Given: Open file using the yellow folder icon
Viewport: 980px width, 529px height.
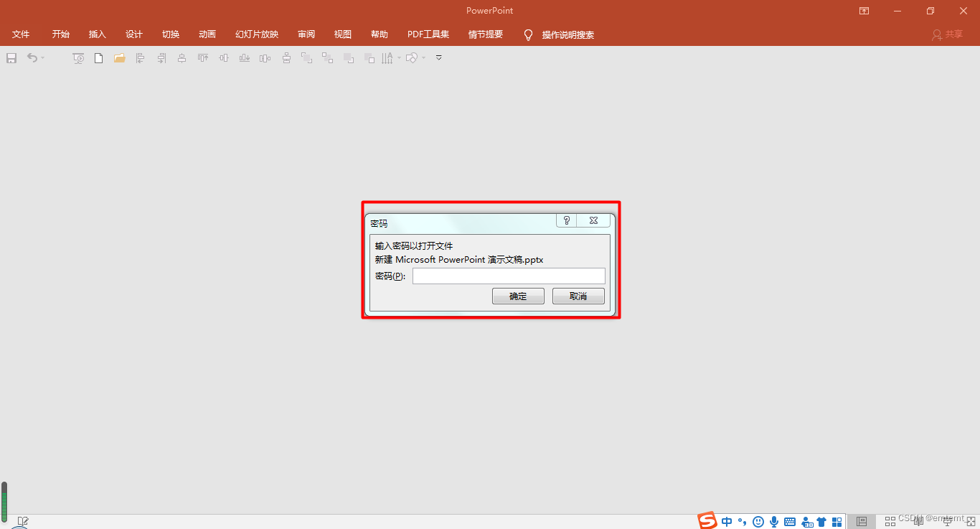Looking at the screenshot, I should point(119,58).
